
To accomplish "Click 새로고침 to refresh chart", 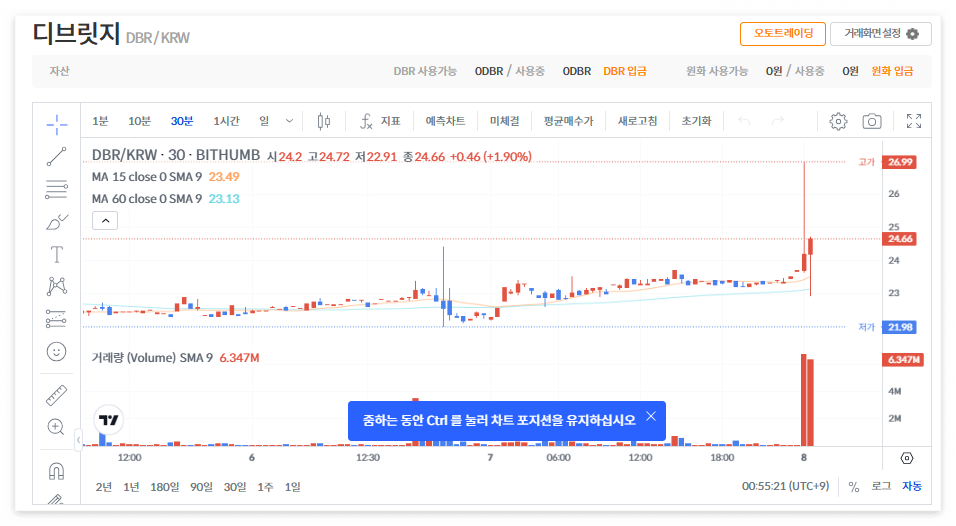I will click(637, 121).
